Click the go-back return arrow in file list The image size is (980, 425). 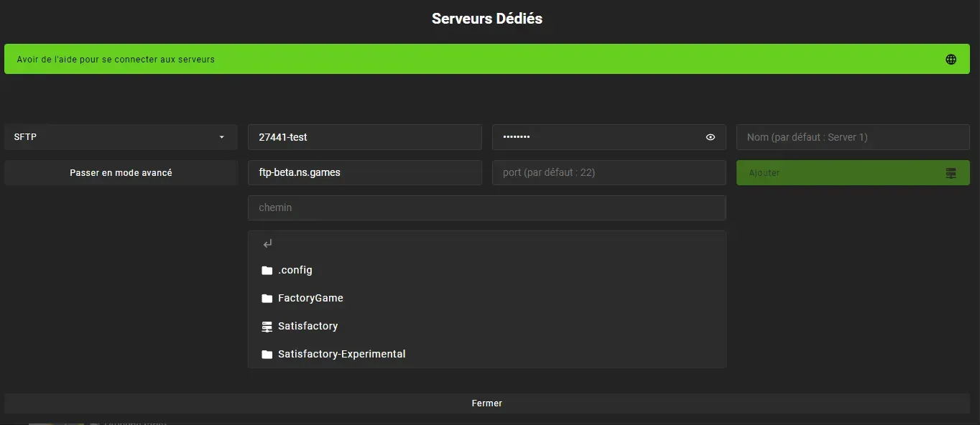pyautogui.click(x=267, y=244)
